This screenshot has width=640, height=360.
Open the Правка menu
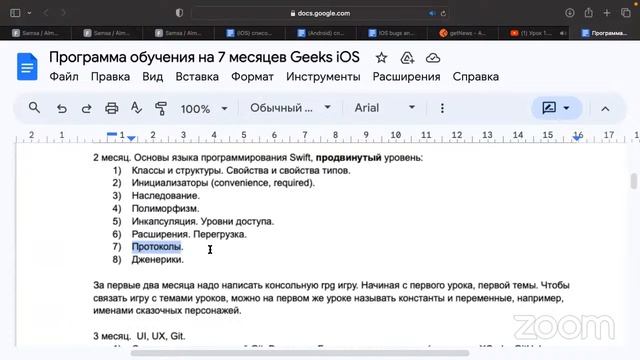tap(110, 77)
